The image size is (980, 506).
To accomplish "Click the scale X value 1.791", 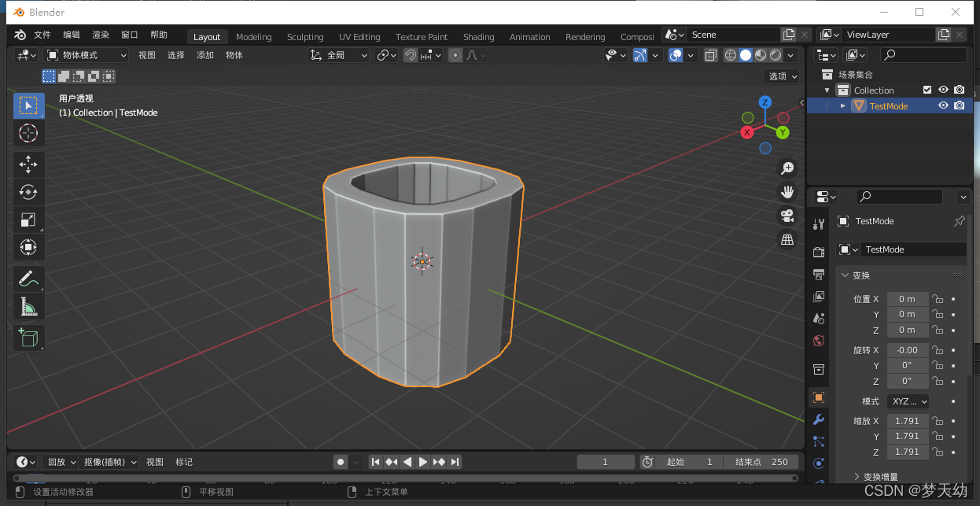I will click(908, 421).
